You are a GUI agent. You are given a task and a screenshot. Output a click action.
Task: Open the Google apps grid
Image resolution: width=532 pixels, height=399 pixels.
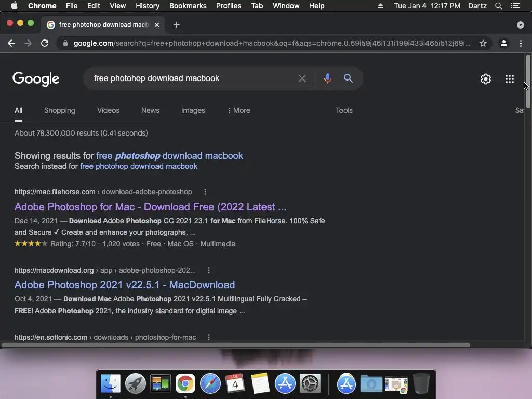510,79
